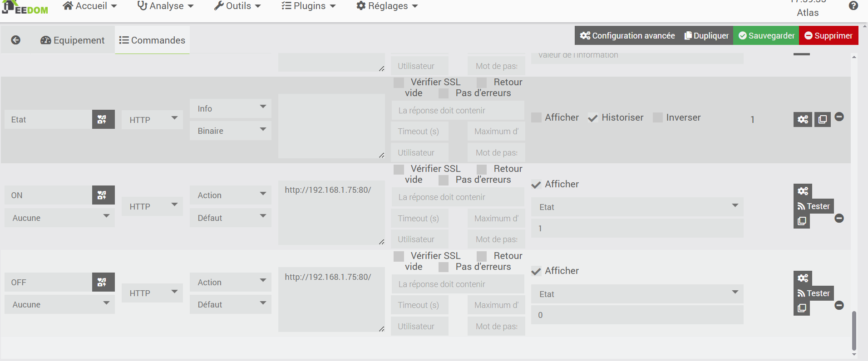Toggle Vérifier SSL for the OFF command
This screenshot has width=868, height=361.
(x=399, y=256)
